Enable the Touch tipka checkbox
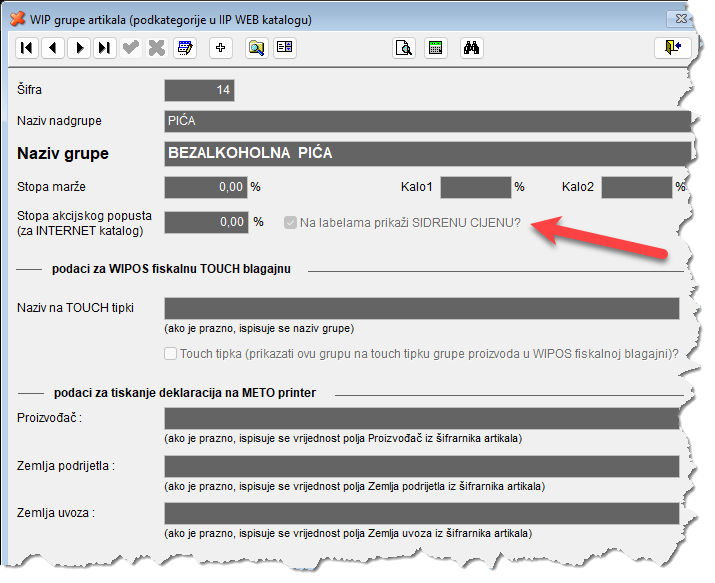715x583 pixels. [x=171, y=353]
